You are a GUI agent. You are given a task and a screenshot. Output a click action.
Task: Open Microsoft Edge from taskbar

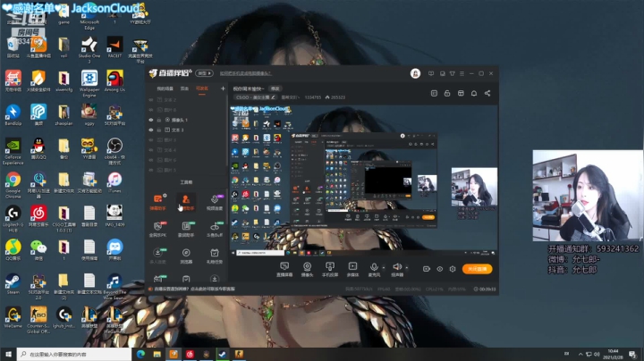pos(140,354)
